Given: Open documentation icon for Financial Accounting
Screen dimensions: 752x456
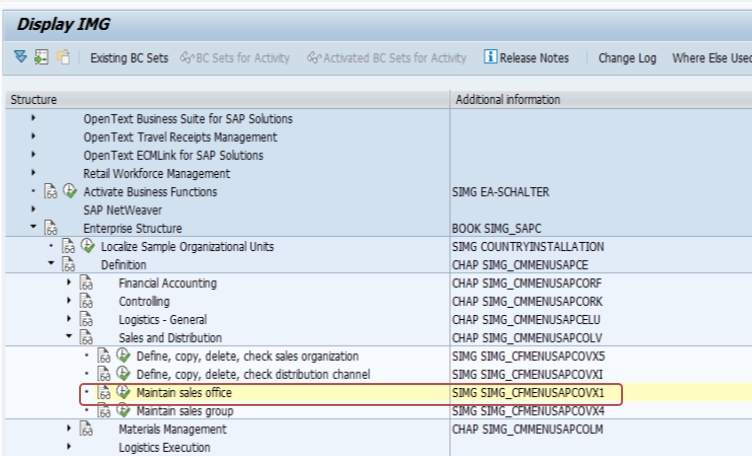Looking at the screenshot, I should (x=86, y=282).
